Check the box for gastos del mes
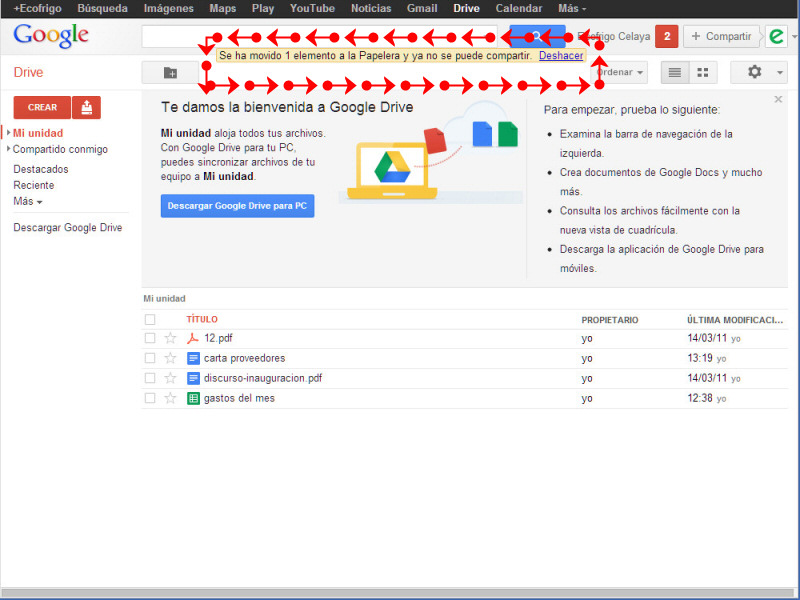Viewport: 800px width, 600px height. coord(149,398)
